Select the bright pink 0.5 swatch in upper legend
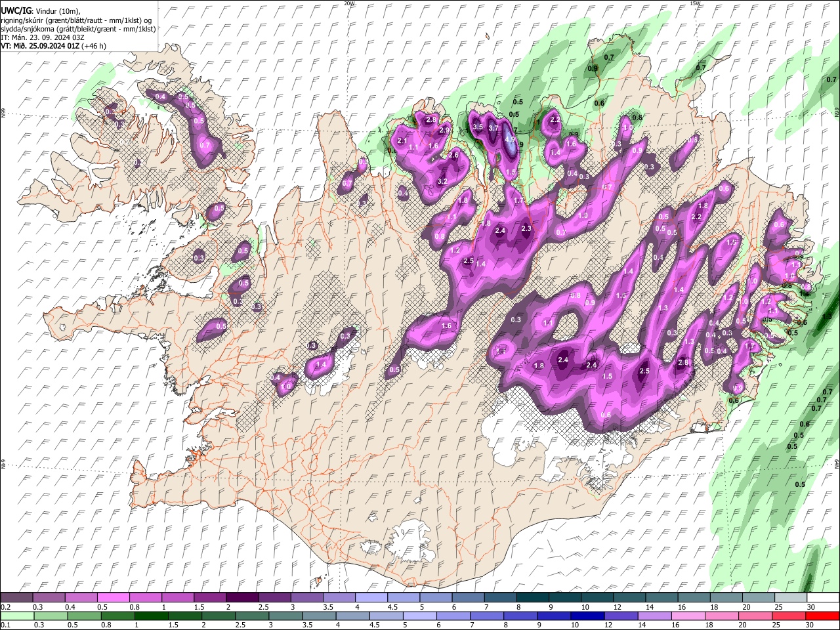 (113, 598)
